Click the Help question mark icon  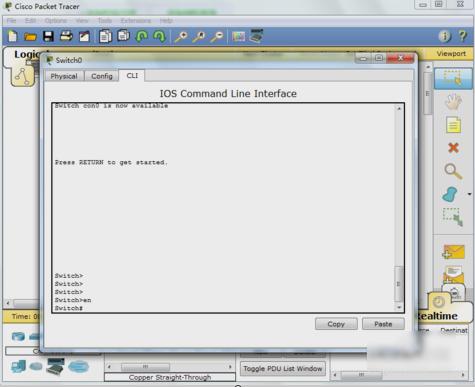463,36
